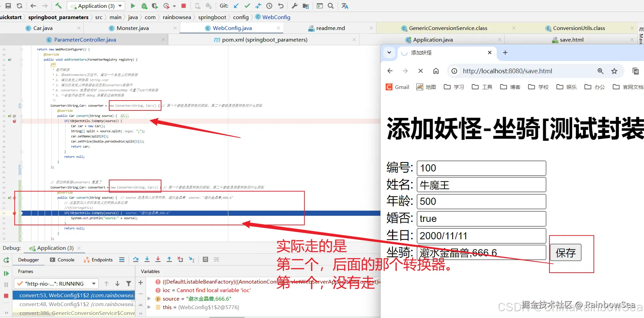Open the browser tab search chevron dropdown
Viewport: 644px width, 318px height.
(x=389, y=52)
